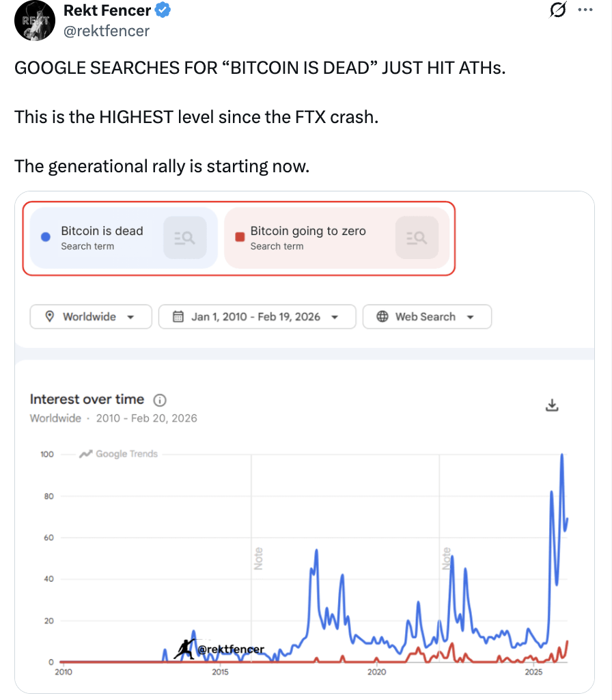The height and width of the screenshot is (700, 612).
Task: Click the blue verified checkmark badge
Action: pyautogui.click(x=163, y=10)
